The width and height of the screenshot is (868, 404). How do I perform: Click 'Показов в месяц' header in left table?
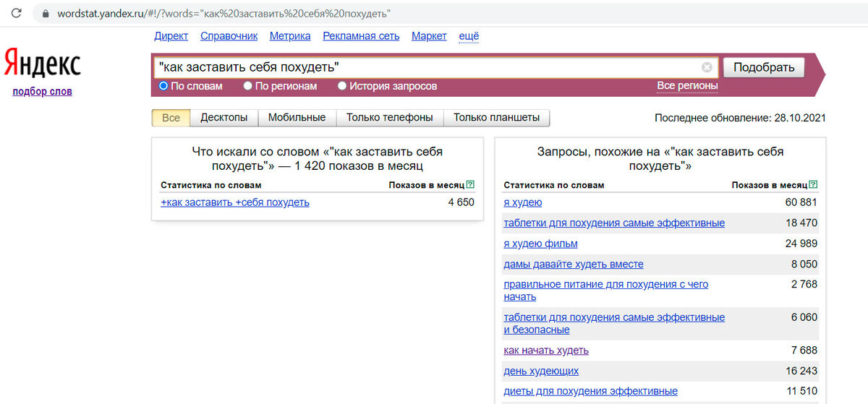click(x=426, y=185)
